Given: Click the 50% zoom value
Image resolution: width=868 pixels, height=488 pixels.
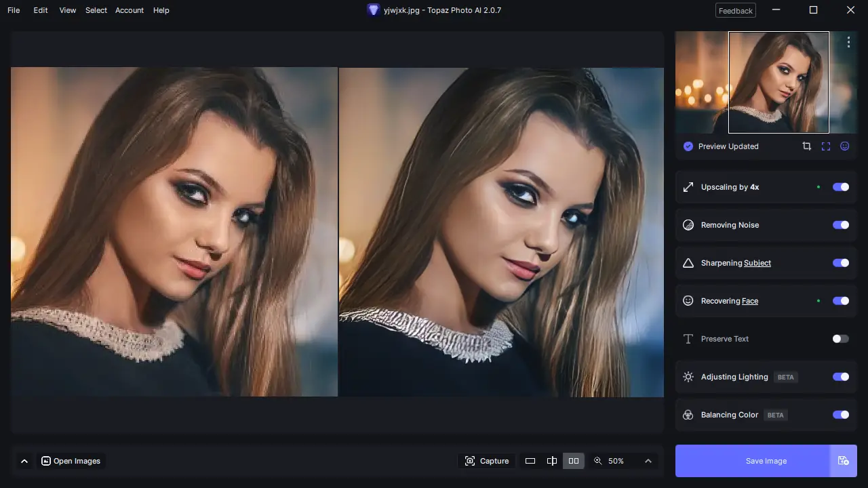Looking at the screenshot, I should (616, 461).
